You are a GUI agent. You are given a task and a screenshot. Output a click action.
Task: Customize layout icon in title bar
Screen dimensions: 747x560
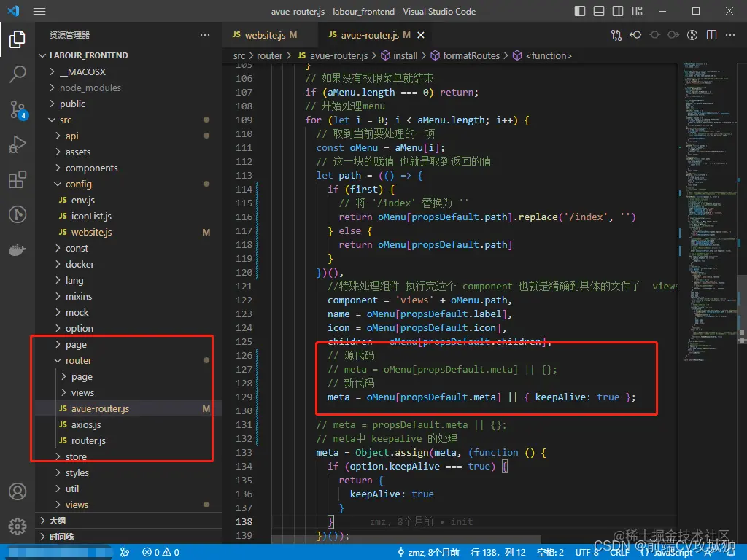pos(637,11)
